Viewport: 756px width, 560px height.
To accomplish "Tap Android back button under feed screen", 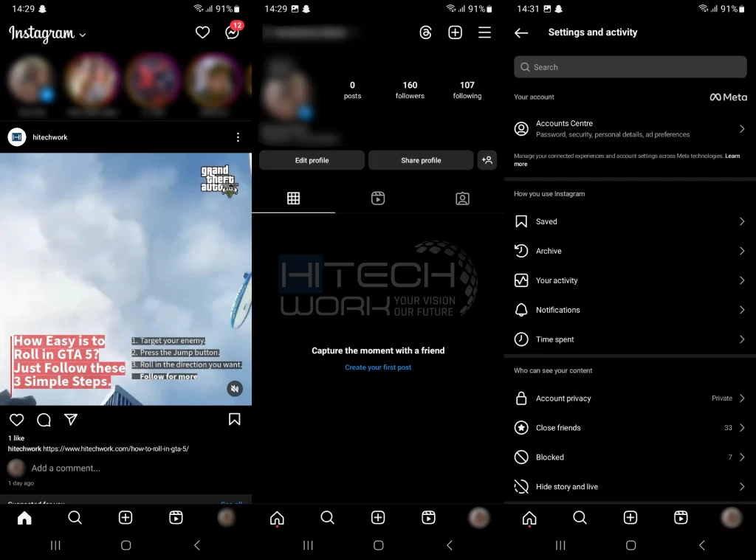I will tap(196, 545).
